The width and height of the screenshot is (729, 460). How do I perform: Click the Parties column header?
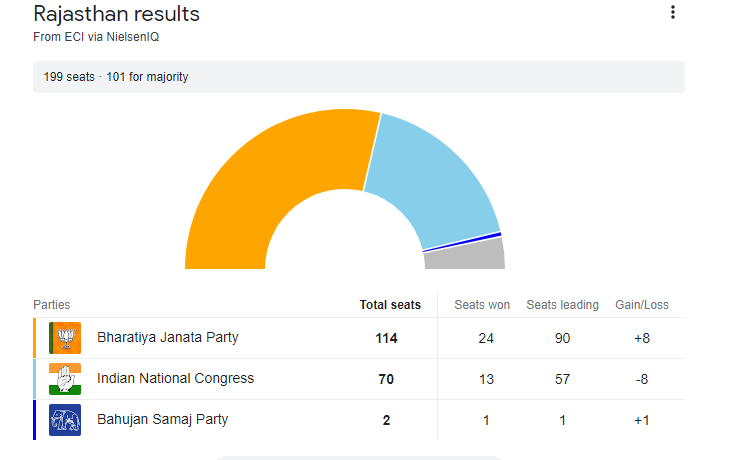52,305
